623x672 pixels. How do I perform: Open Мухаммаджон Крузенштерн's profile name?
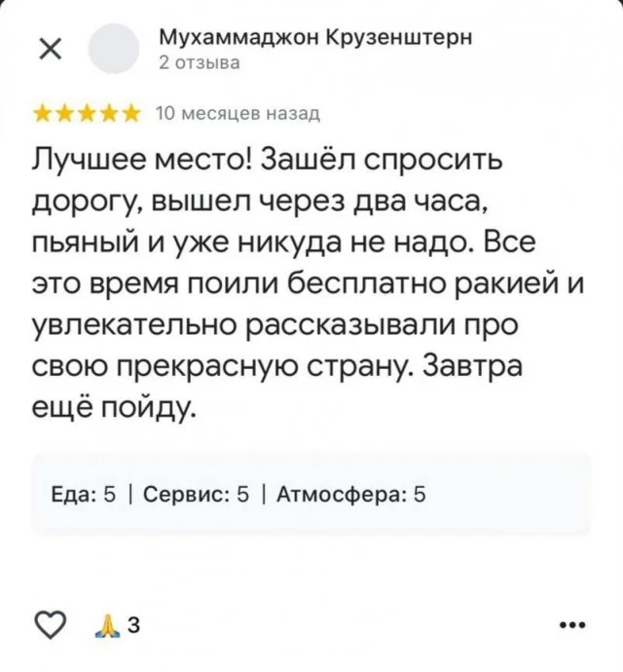[314, 38]
